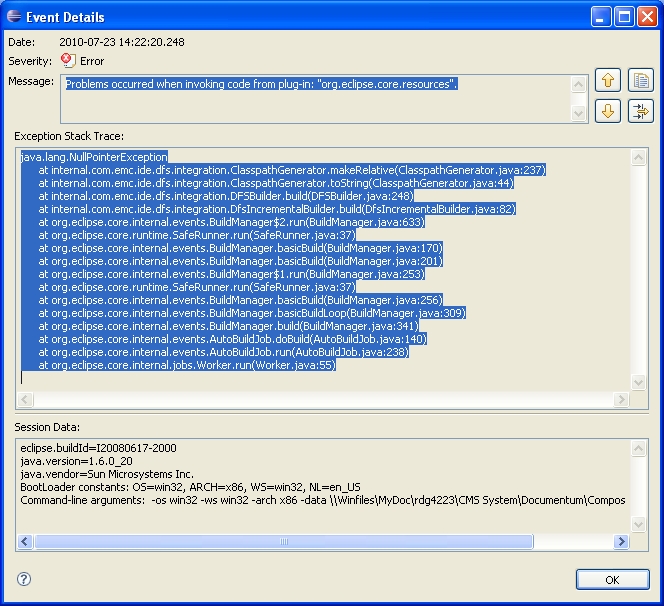The width and height of the screenshot is (664, 606).
Task: Close the Event Details dialog
Action: [x=647, y=17]
